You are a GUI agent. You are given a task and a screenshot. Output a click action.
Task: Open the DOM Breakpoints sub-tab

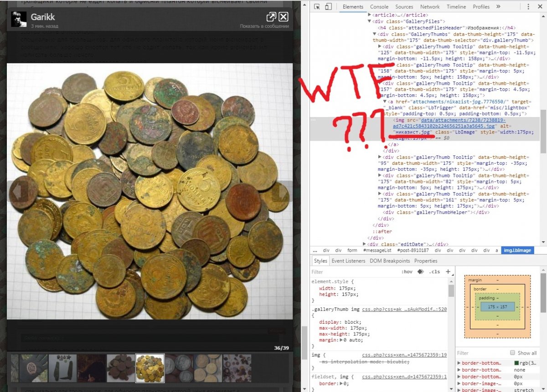(390, 261)
